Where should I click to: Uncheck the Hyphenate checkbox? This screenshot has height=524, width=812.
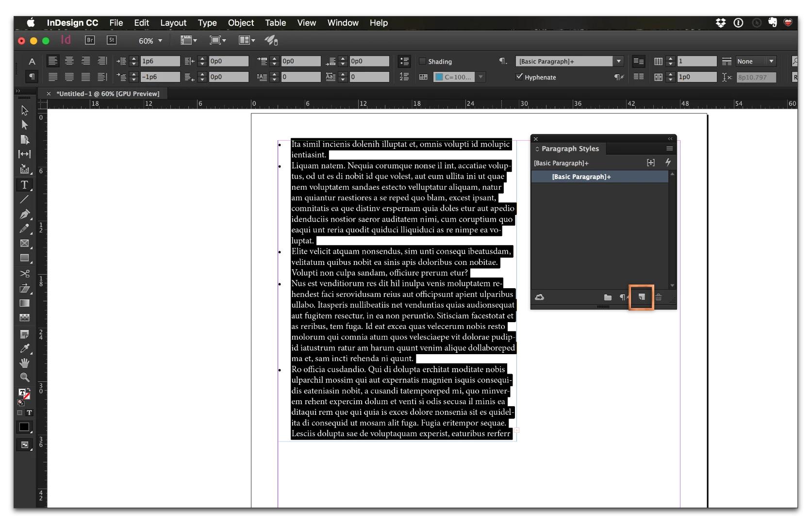(x=519, y=77)
